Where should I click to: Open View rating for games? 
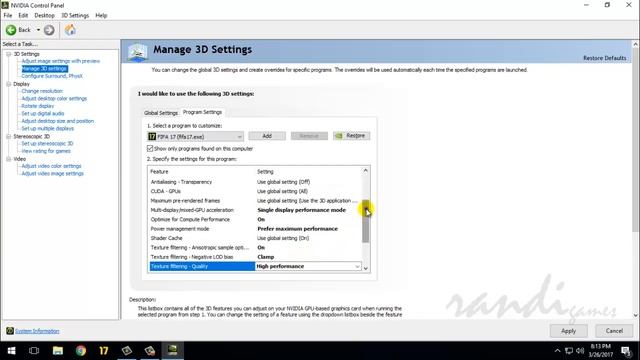tap(46, 151)
